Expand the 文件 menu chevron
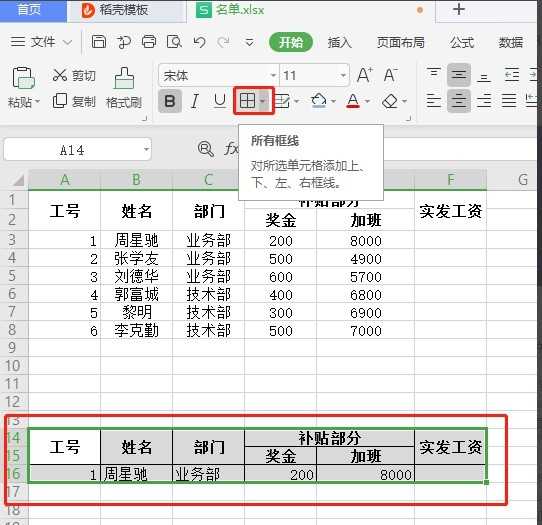The image size is (542, 525). pos(67,43)
